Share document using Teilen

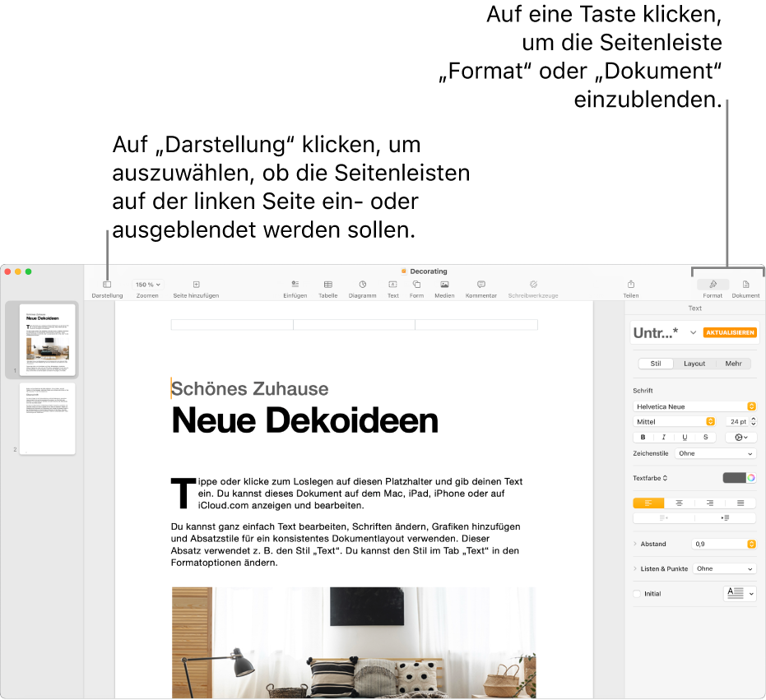pos(631,285)
